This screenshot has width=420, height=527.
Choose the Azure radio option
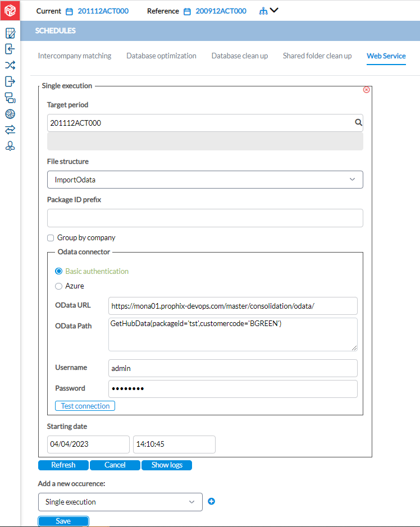pyautogui.click(x=58, y=286)
